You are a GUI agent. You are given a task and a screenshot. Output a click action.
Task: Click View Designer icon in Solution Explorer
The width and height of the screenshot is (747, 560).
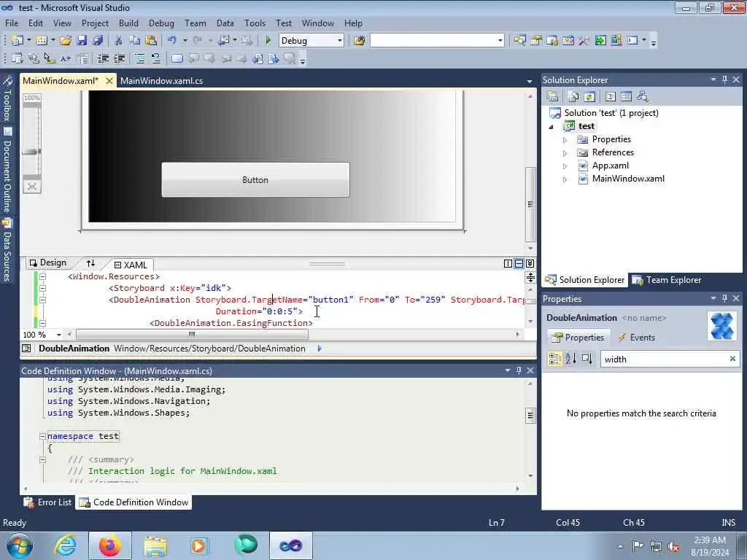(626, 97)
